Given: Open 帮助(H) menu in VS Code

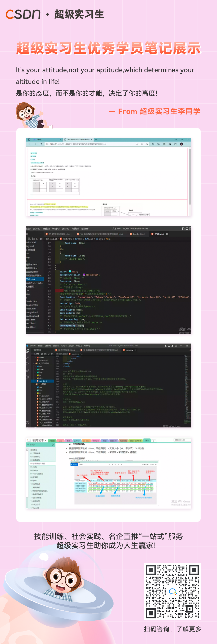Looking at the screenshot, I should coord(85,229).
